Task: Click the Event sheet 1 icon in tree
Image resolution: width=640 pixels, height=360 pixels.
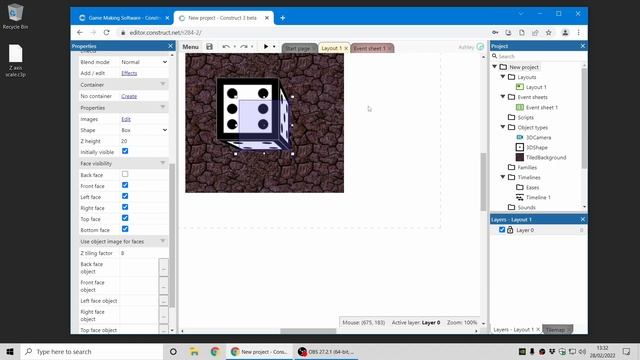Action: point(520,107)
